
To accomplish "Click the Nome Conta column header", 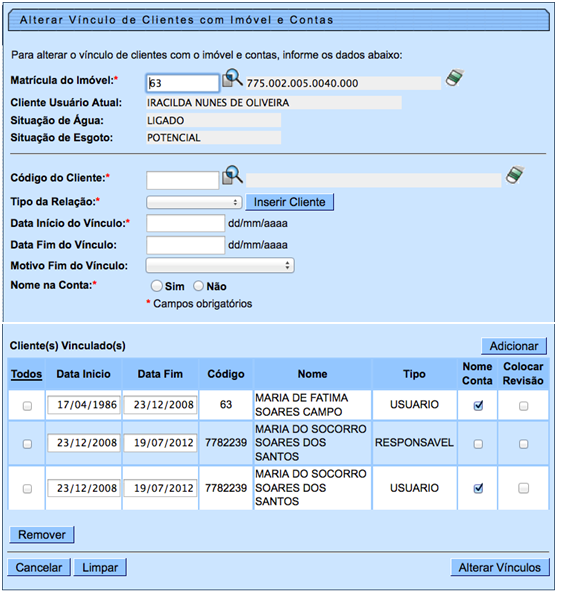I will (x=477, y=374).
